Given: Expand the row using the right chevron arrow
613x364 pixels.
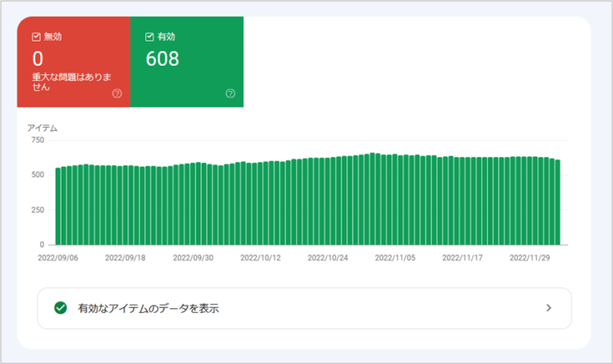Looking at the screenshot, I should coord(548,308).
